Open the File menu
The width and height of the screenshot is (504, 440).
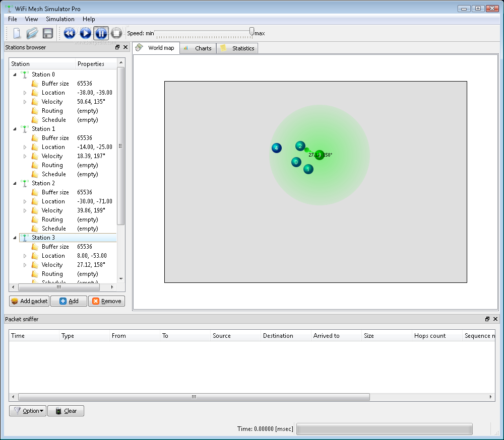click(13, 19)
